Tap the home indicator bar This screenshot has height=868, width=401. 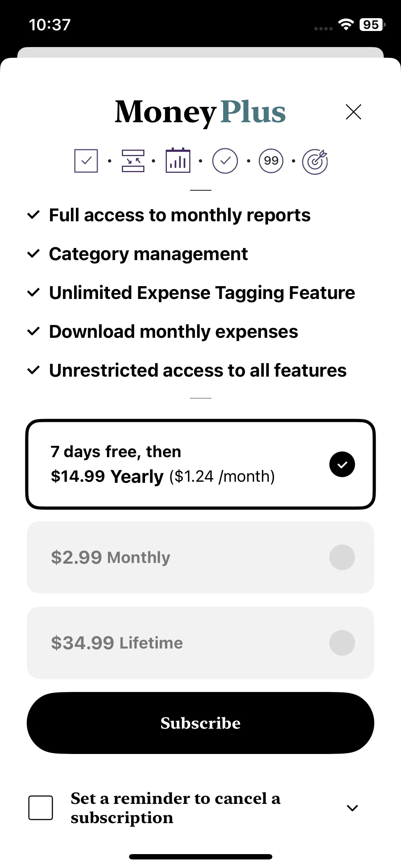tap(200, 857)
